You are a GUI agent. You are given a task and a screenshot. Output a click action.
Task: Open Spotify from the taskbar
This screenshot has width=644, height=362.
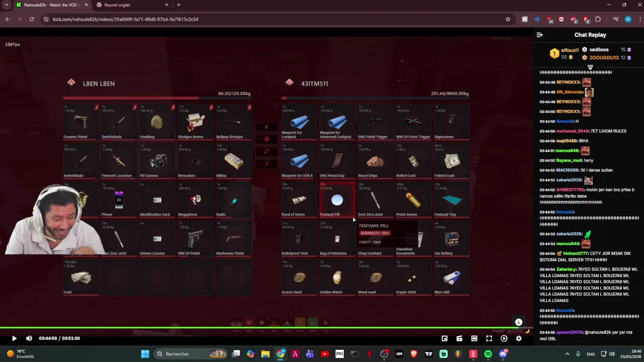pyautogui.click(x=488, y=354)
